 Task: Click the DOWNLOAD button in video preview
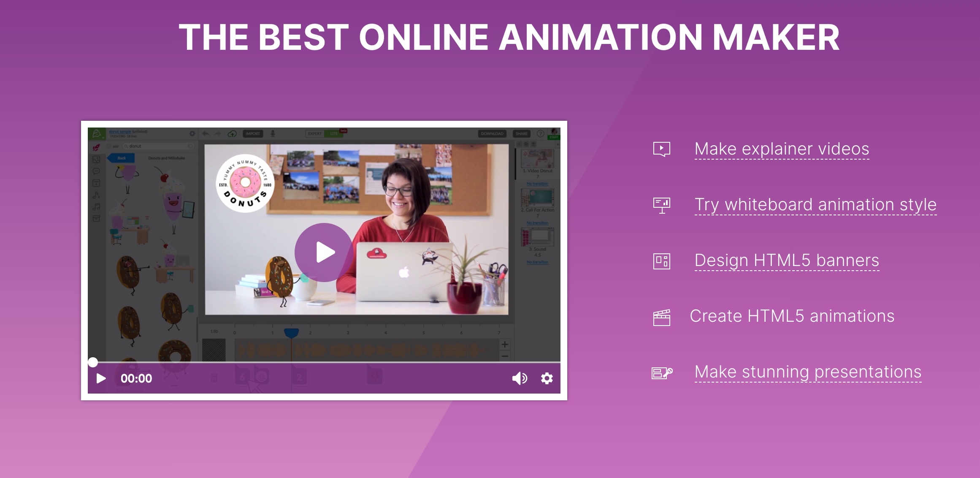coord(492,133)
